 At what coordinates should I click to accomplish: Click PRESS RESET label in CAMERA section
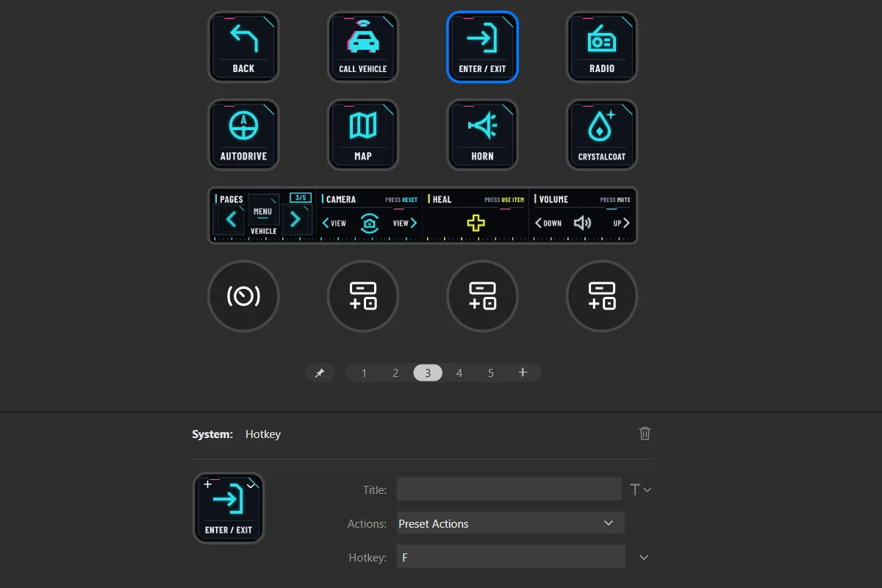[401, 200]
